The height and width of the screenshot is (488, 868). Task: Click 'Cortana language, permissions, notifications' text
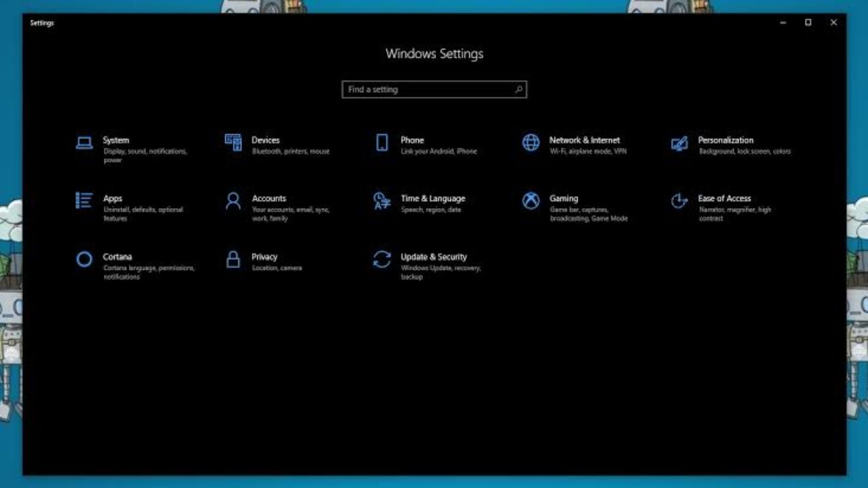149,272
